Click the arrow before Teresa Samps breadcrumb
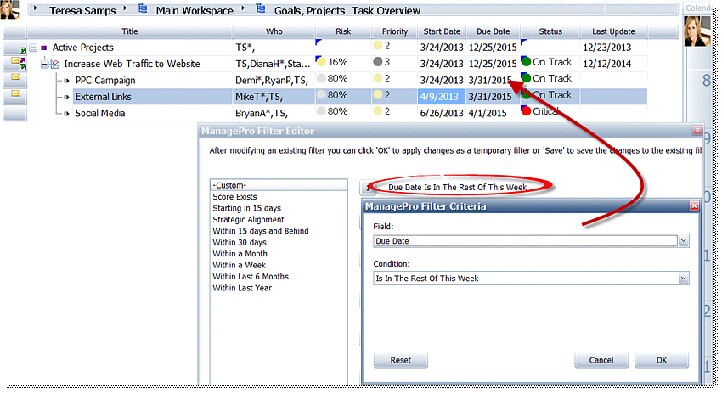Image resolution: width=724 pixels, height=396 pixels. click(x=35, y=8)
